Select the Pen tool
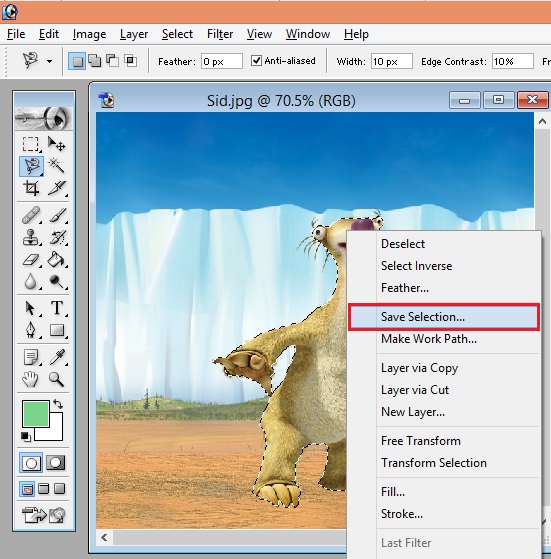This screenshot has width=551, height=559. pyautogui.click(x=31, y=330)
